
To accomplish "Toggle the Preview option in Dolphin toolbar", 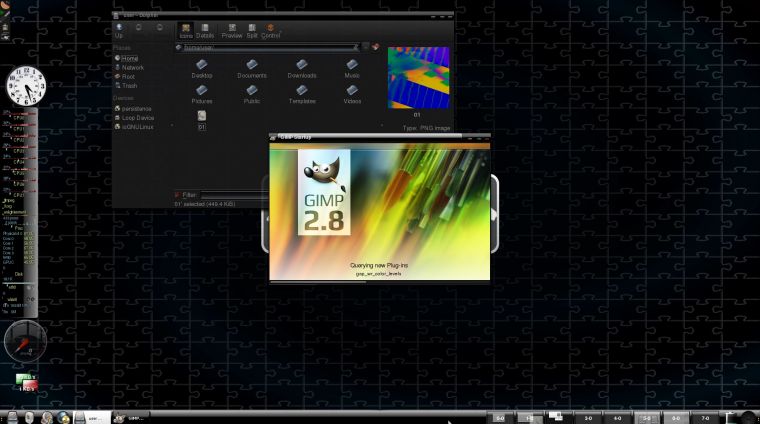I will pos(232,31).
